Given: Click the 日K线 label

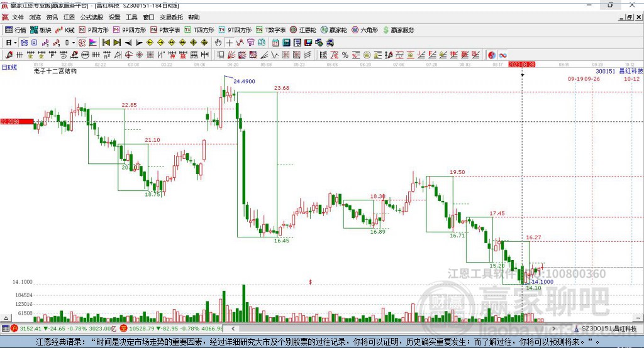Looking at the screenshot, I should (x=9, y=67).
